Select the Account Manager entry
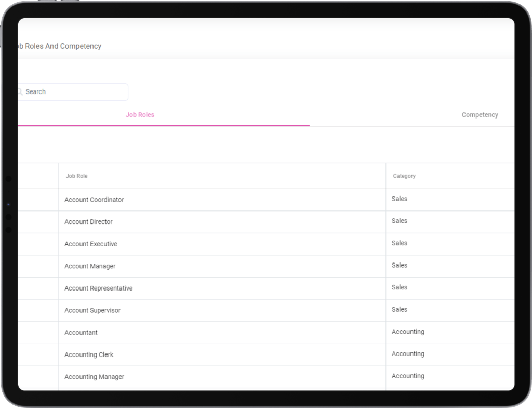Viewport: 532px width, 408px height. (90, 266)
